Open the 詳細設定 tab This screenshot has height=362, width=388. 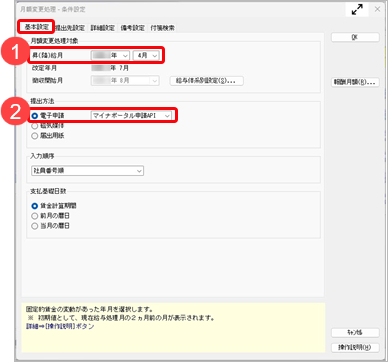pos(103,28)
